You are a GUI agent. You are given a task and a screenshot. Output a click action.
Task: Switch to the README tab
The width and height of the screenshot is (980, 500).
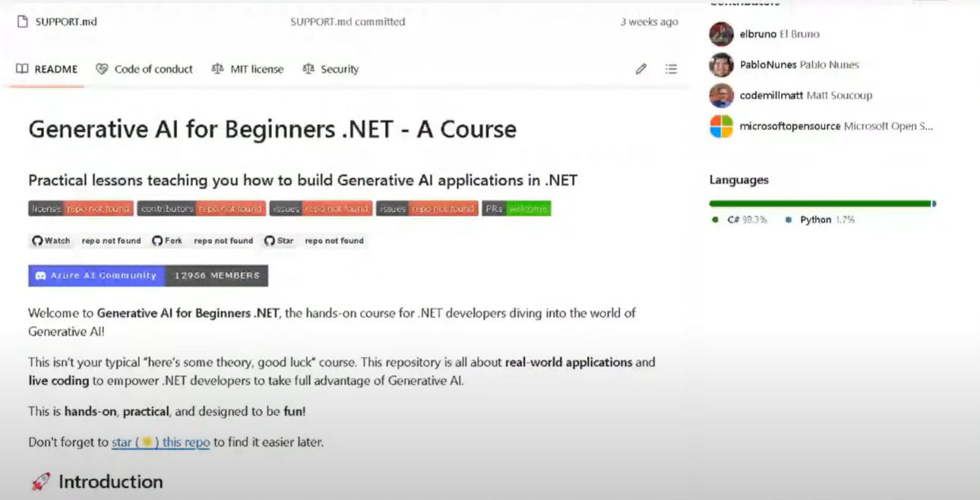(x=46, y=68)
